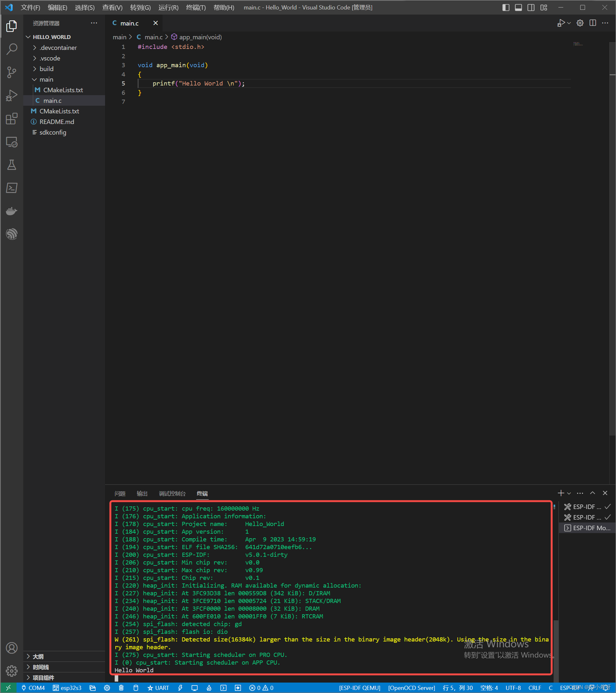Viewport: 616px width, 693px height.
Task: Open more actions in editor toolbar
Action: click(x=605, y=23)
